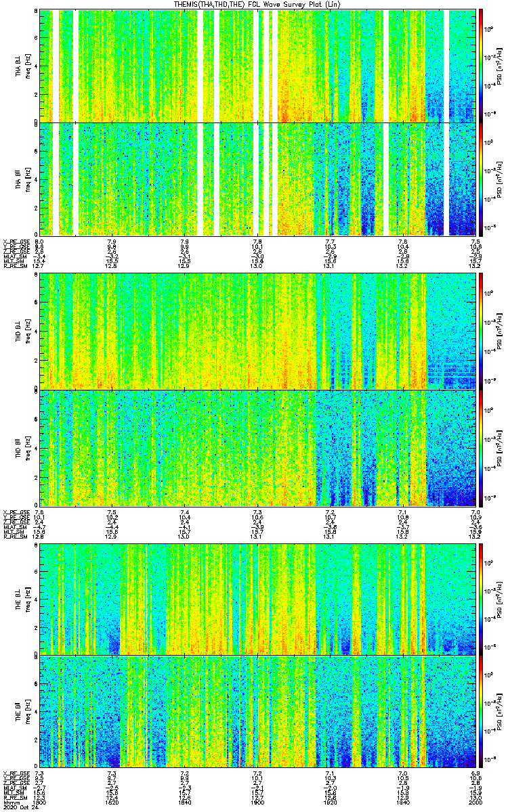Click the THA B⊥ panel color bar

point(480,66)
